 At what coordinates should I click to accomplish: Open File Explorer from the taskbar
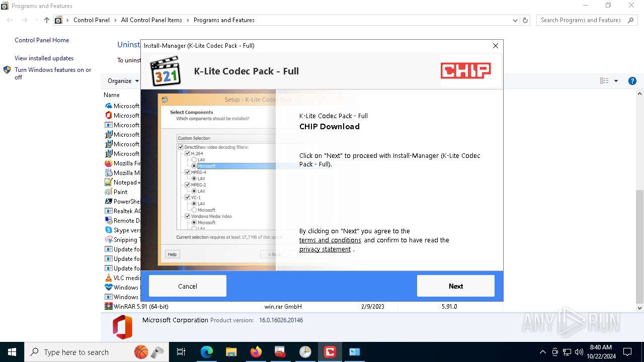pos(231,352)
